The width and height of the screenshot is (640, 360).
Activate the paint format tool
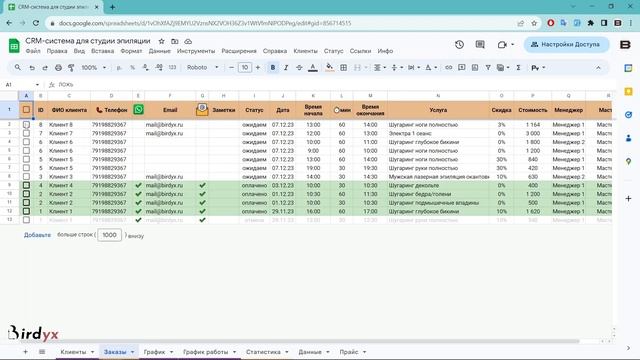click(x=71, y=68)
